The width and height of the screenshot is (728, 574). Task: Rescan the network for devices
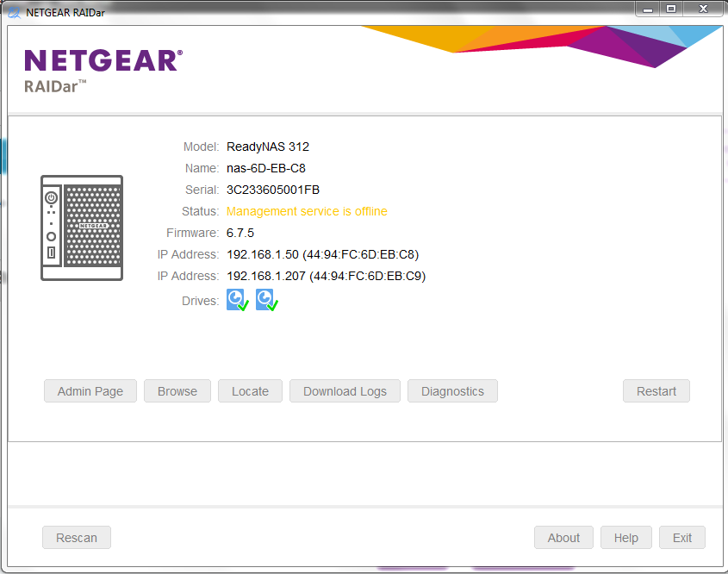(77, 538)
